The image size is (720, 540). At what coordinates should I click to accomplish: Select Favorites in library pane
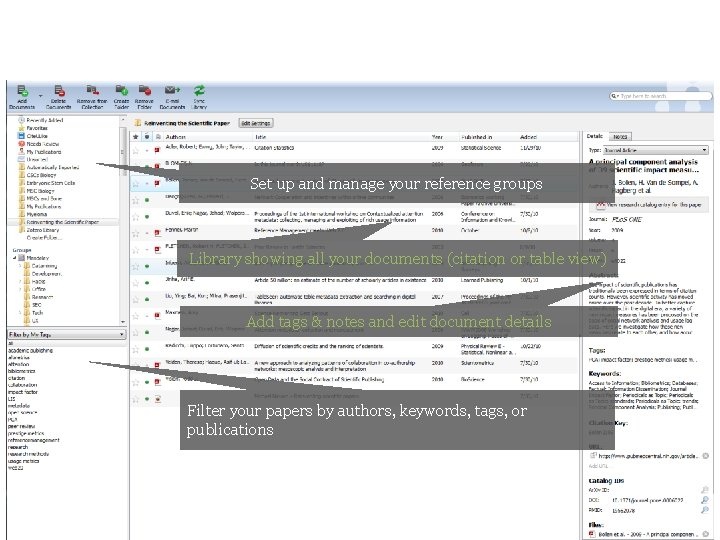[37, 128]
